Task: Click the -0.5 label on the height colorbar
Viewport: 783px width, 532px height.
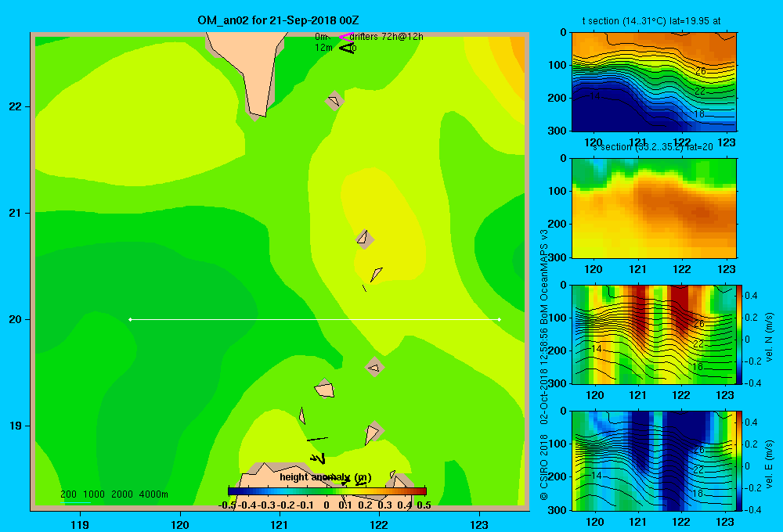Action: coord(227,505)
